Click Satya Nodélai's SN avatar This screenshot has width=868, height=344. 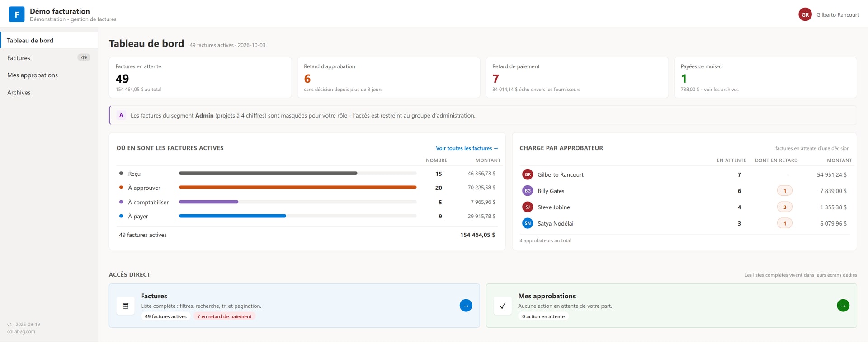click(x=528, y=223)
